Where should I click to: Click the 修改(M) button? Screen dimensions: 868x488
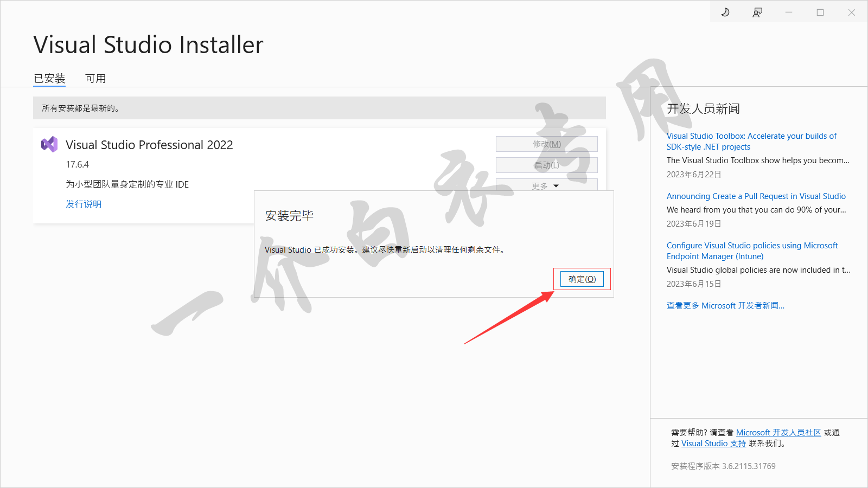pyautogui.click(x=547, y=144)
